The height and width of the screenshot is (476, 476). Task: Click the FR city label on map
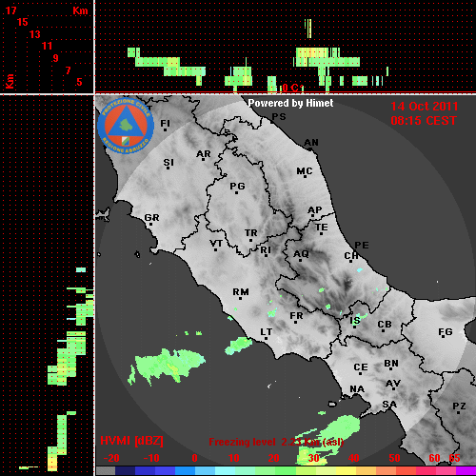296,316
